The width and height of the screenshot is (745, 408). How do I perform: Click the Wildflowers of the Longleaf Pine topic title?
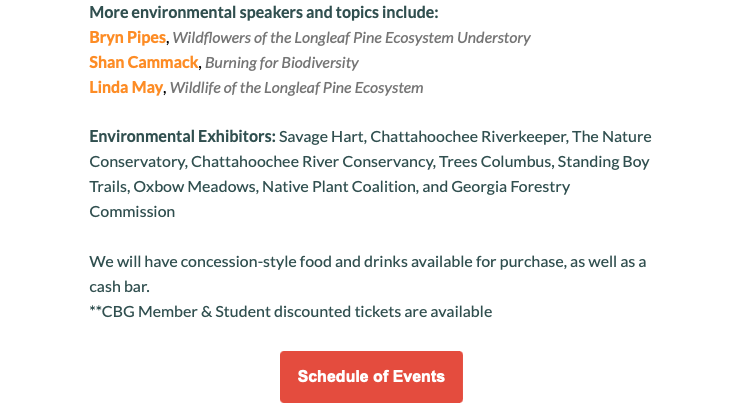tap(351, 38)
